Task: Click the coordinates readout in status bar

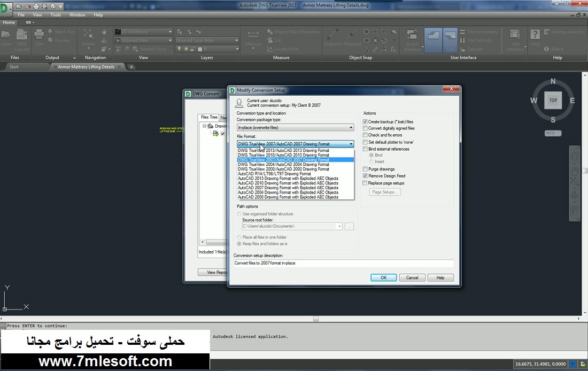Action: 540,364
